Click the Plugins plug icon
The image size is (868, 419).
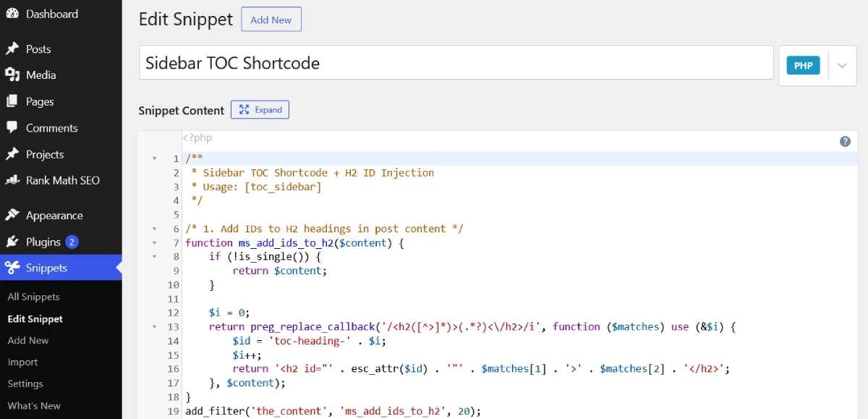point(12,242)
